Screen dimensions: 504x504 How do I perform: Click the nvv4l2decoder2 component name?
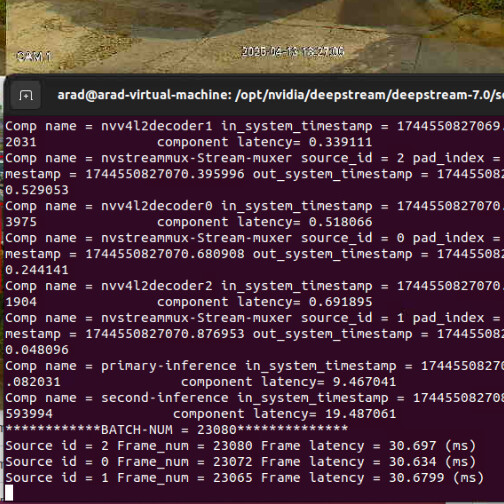click(x=157, y=286)
